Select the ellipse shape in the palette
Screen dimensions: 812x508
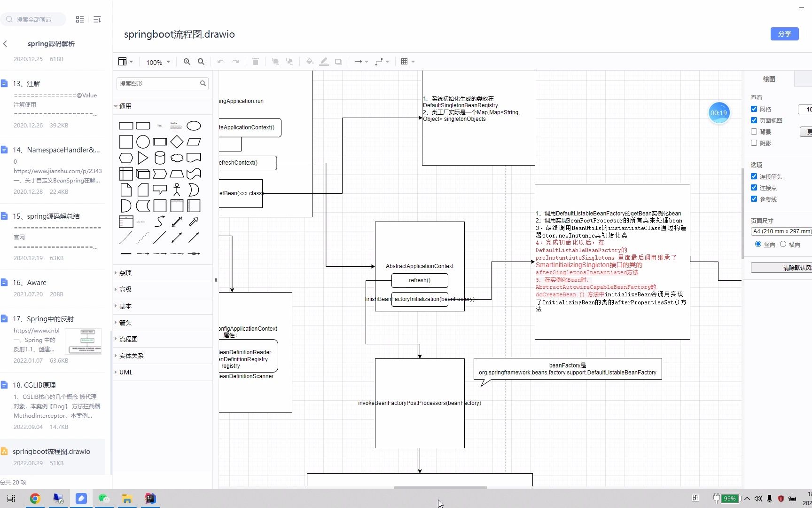point(194,126)
